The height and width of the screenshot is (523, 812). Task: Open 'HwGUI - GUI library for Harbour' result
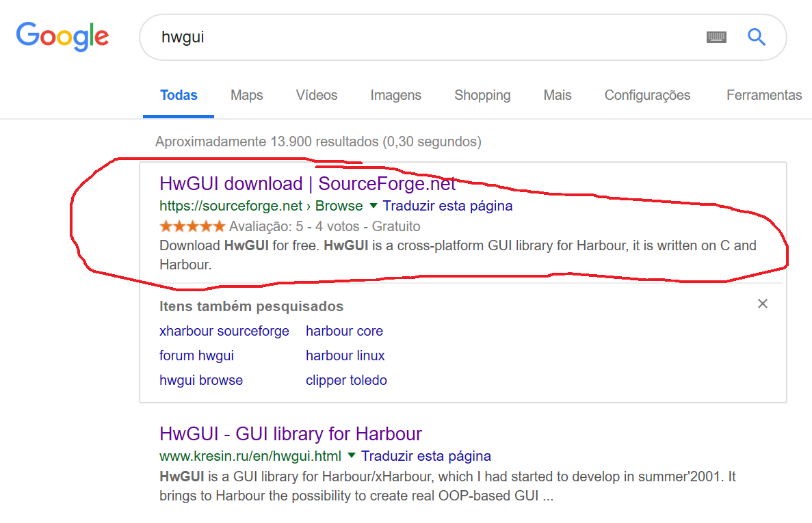(x=291, y=434)
